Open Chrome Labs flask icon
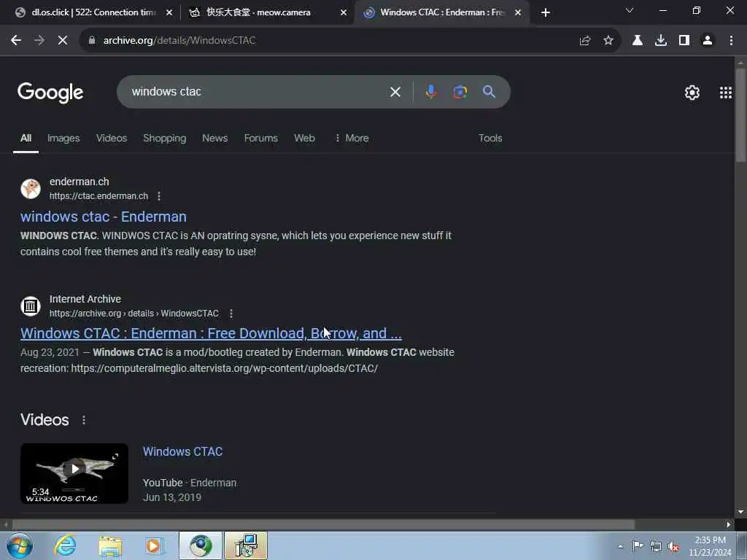This screenshot has width=747, height=560. pos(637,41)
